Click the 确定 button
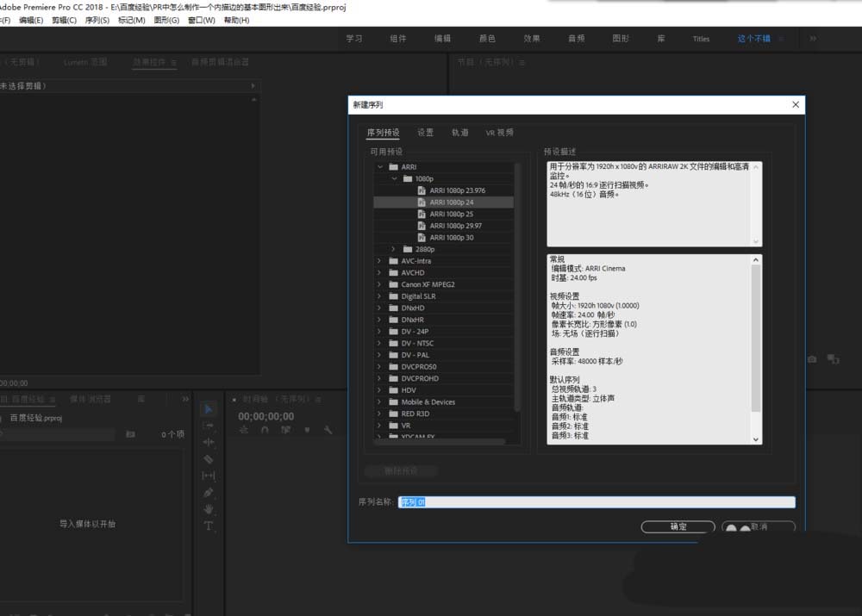This screenshot has width=862, height=616. (x=678, y=526)
